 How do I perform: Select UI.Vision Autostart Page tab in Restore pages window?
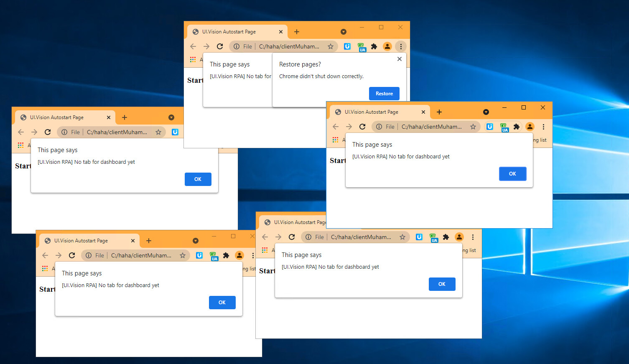pyautogui.click(x=237, y=32)
